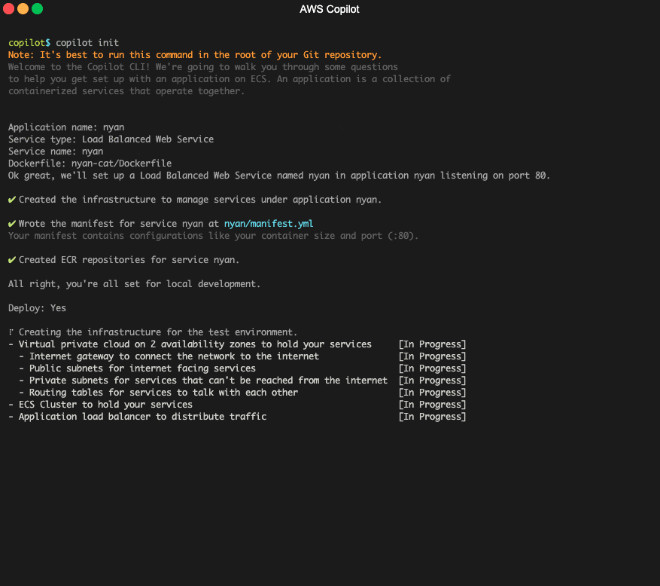Click [In Progress] status for Routing tables

pos(432,393)
